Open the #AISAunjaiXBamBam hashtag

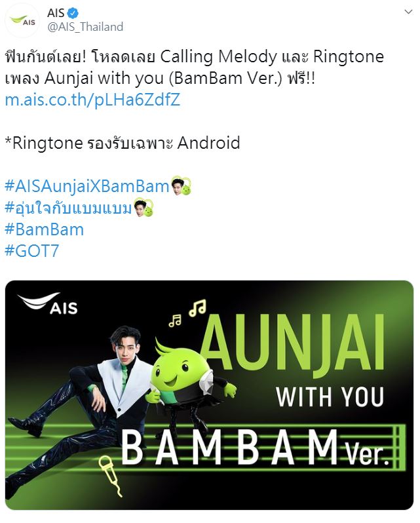tap(87, 186)
